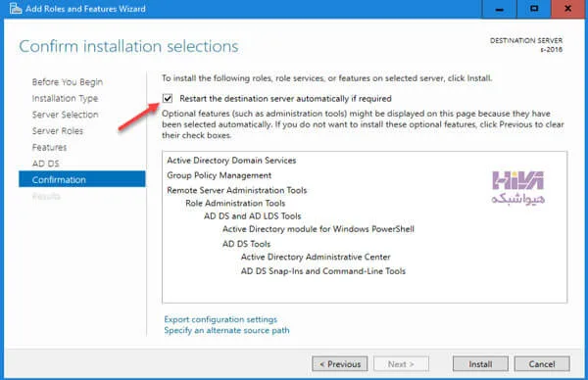Click the Confirm installation selections heading
The height and width of the screenshot is (380, 588).
coord(128,46)
